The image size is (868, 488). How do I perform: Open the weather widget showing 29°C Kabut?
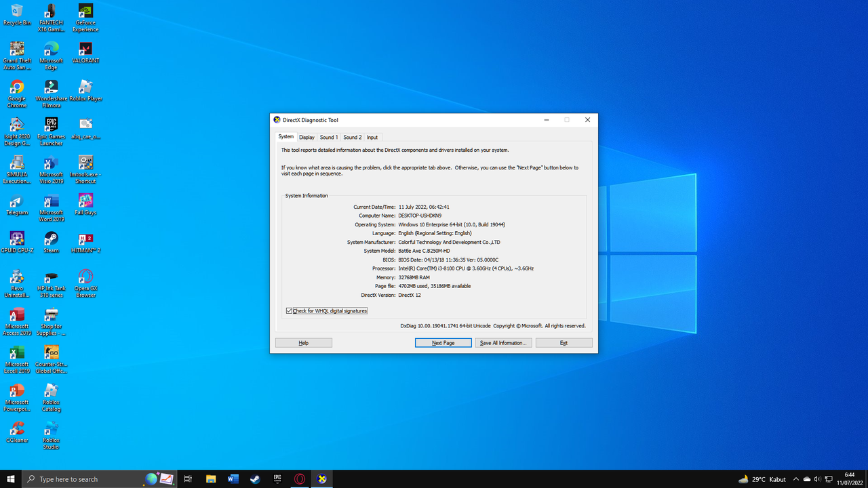click(x=763, y=479)
